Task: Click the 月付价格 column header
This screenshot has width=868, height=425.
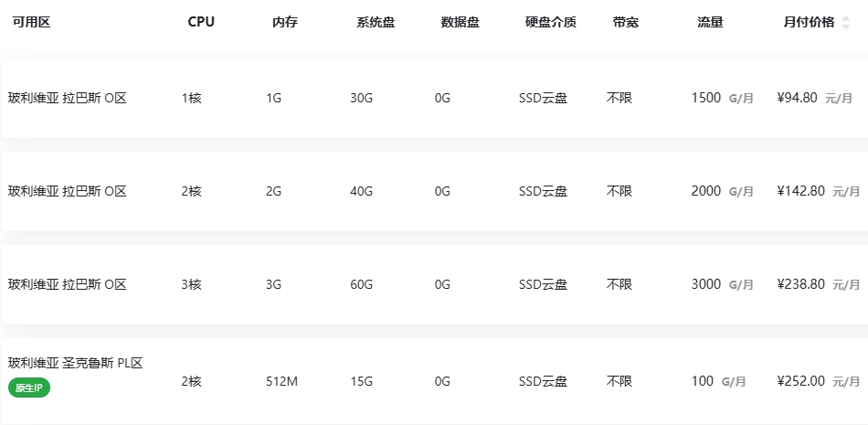Action: (809, 22)
